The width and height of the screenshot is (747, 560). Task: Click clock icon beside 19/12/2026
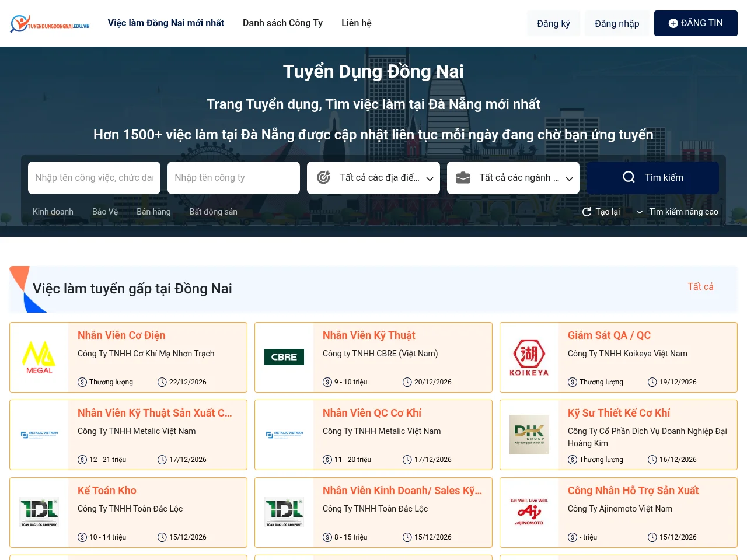(x=652, y=382)
